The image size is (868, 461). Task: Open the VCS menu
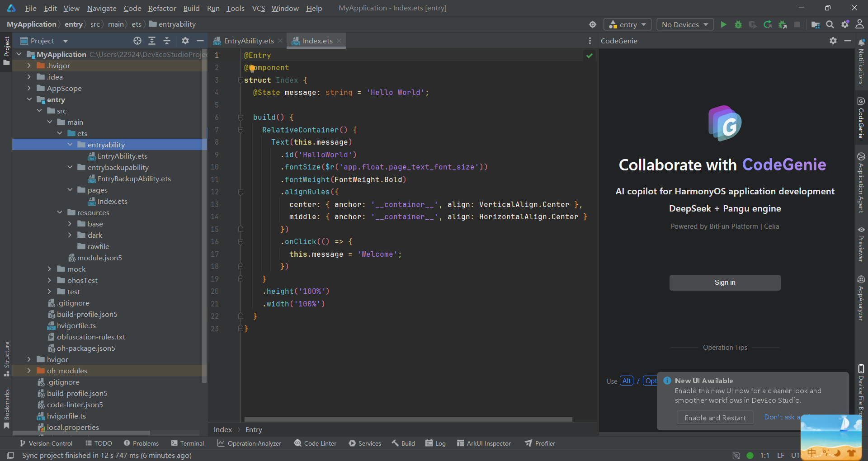point(259,8)
